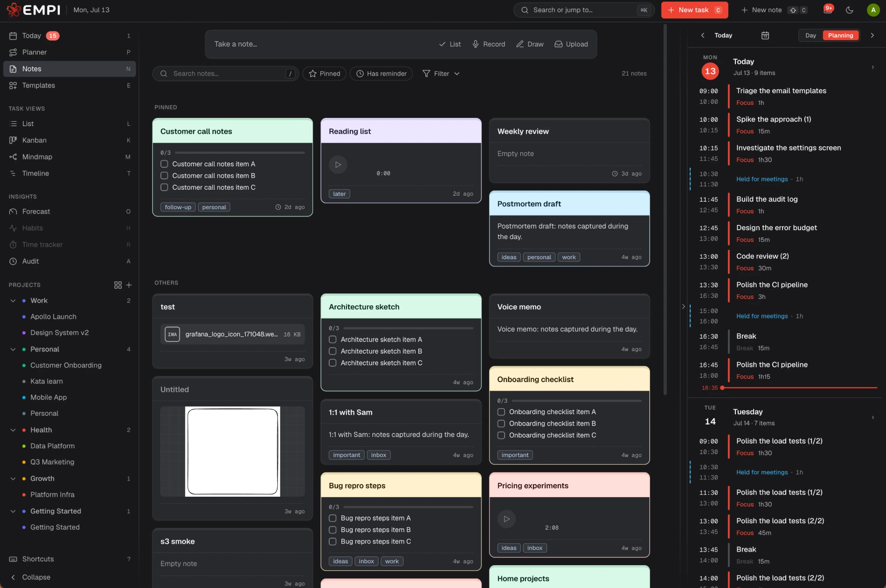Toggle dark mode moon icon
This screenshot has height=588, width=886.
849,10
